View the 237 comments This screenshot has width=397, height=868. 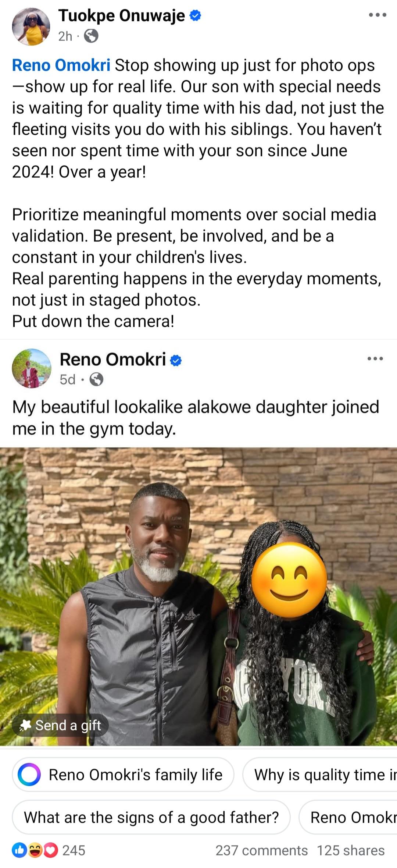(261, 850)
